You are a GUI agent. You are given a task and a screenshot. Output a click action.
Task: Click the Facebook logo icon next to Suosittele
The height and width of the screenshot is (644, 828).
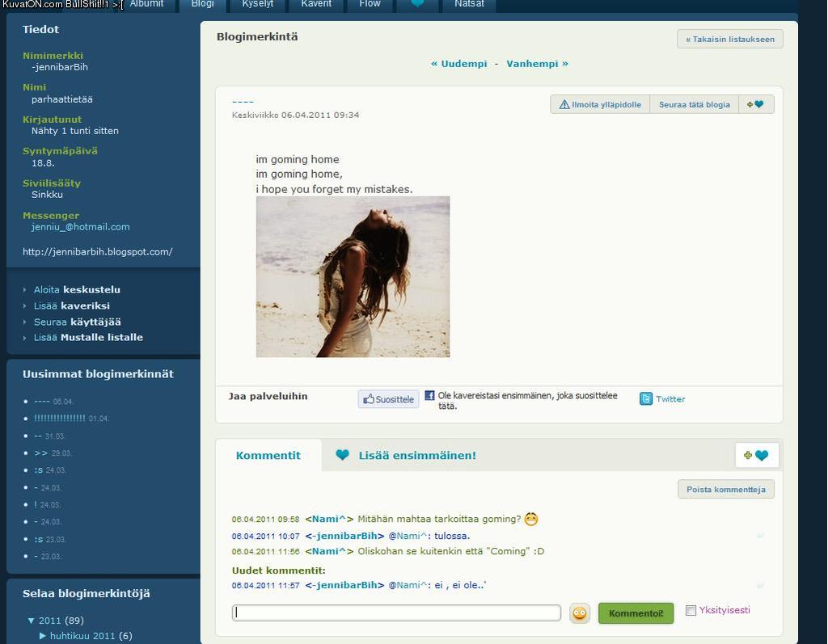(429, 396)
